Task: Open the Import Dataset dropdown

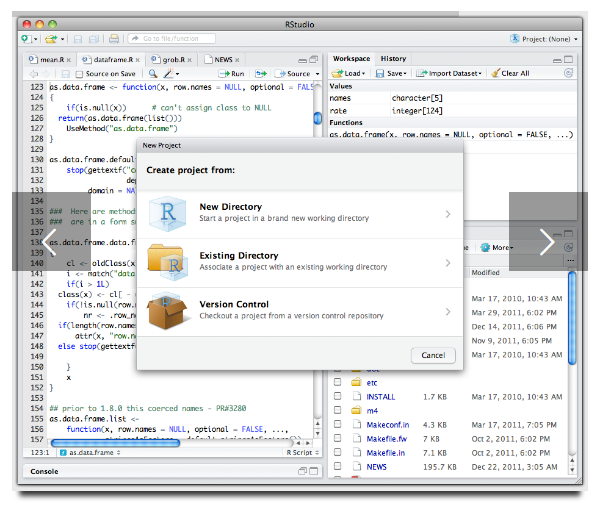Action: pos(449,73)
